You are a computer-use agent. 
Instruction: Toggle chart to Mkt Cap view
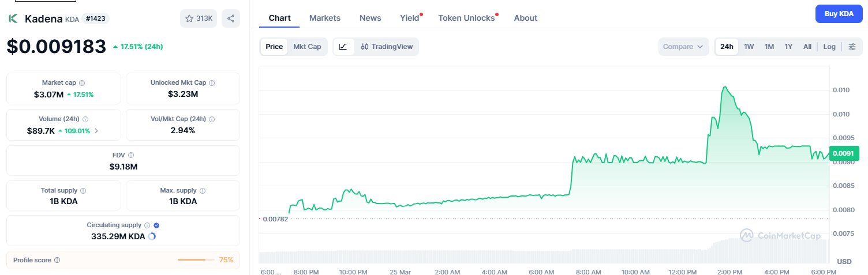307,47
